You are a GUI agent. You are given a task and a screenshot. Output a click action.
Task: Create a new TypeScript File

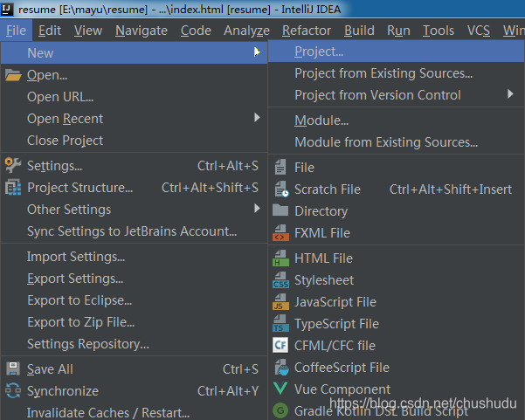396,324
